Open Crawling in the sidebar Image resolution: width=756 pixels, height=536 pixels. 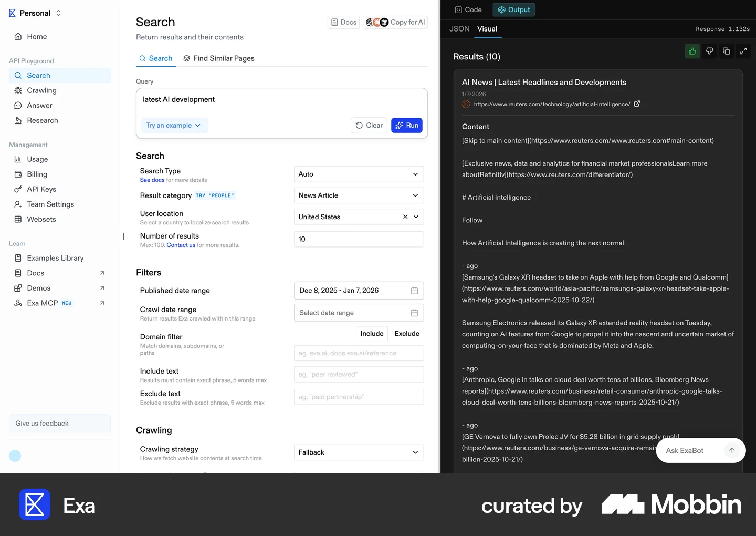coord(60,90)
